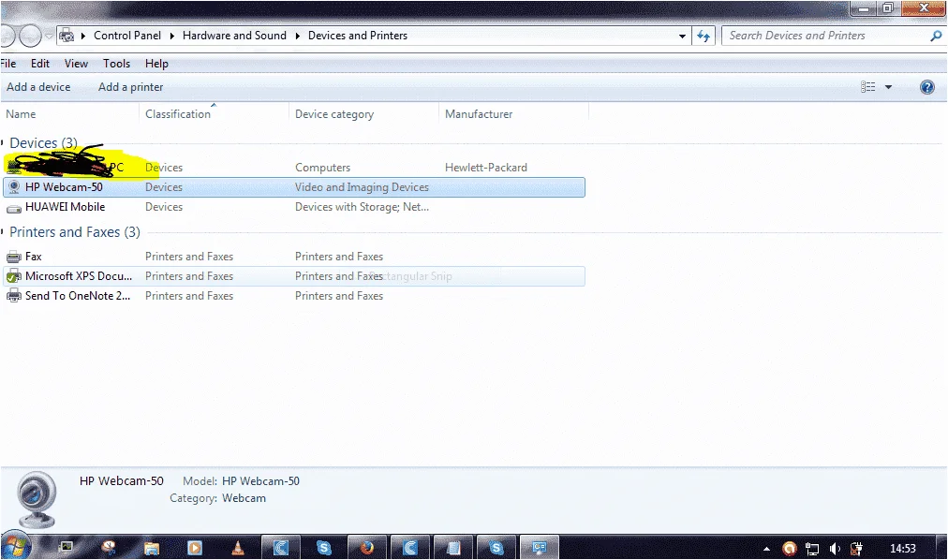Click the Send To OneNote printer icon
Image resolution: width=948 pixels, height=560 pixels.
pyautogui.click(x=14, y=296)
